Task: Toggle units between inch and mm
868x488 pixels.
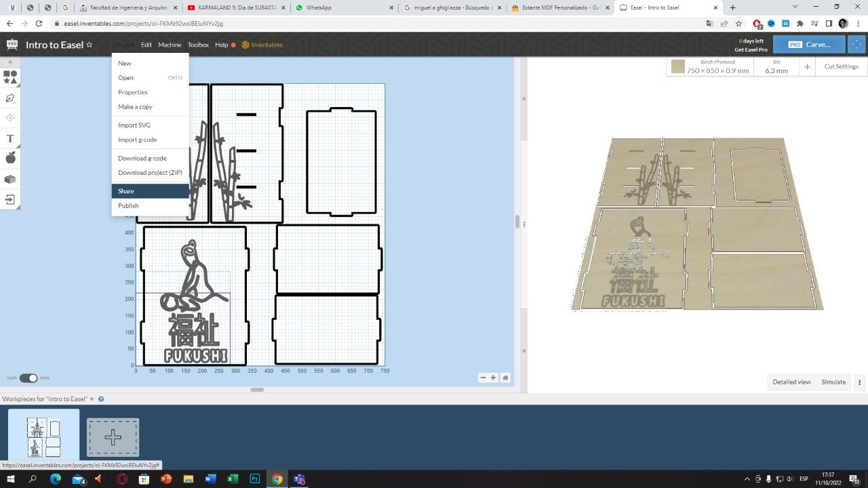Action: (x=28, y=378)
